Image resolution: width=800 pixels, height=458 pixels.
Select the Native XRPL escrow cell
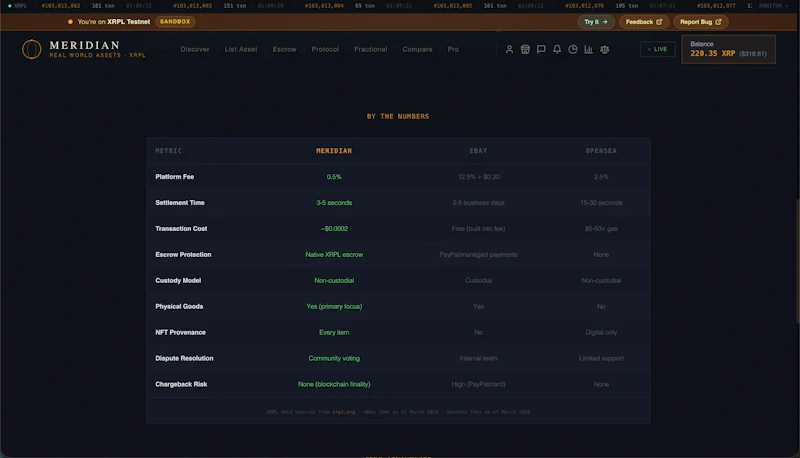point(334,255)
